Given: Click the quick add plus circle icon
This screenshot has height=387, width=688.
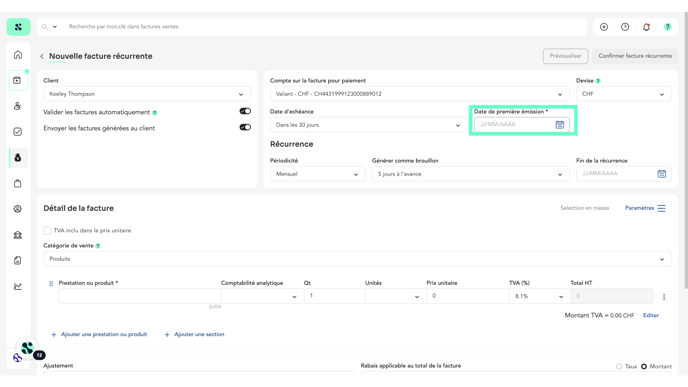Looking at the screenshot, I should point(604,27).
